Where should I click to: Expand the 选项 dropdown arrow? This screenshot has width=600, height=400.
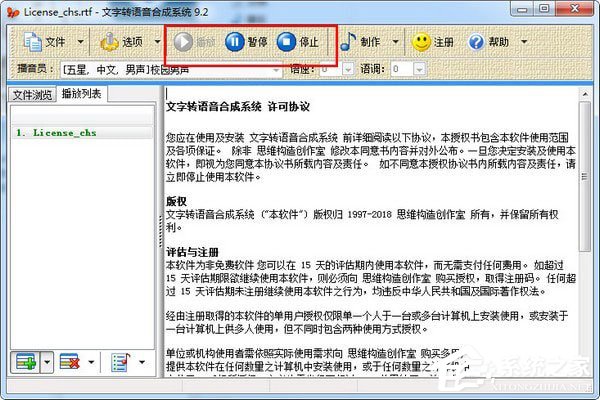157,42
